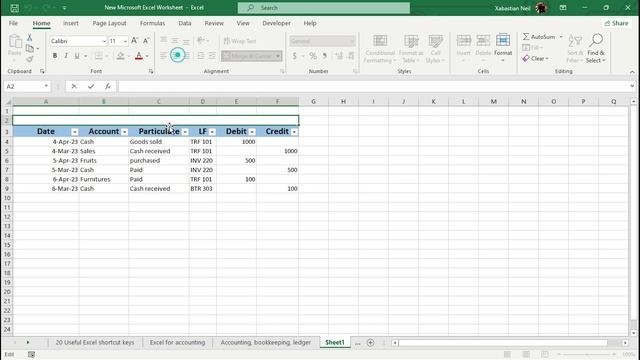Open the Debit column filter dropdown
Viewport: 640px width, 360px height.
[x=252, y=132]
